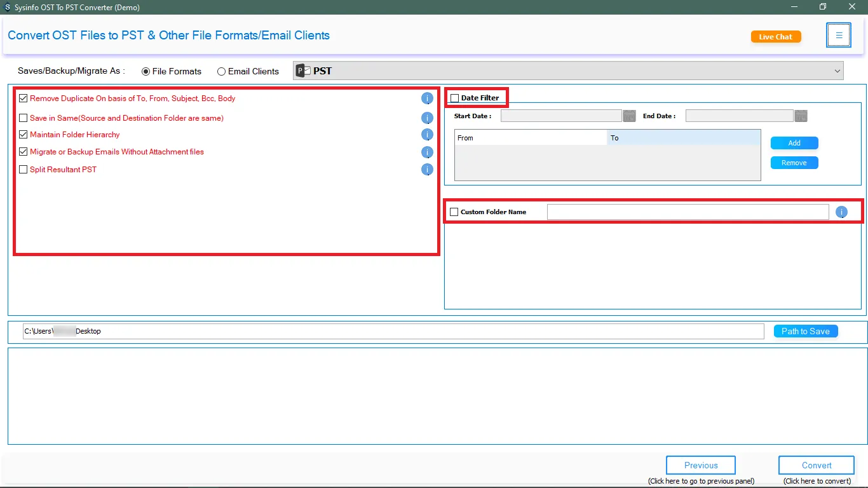Click the PST Outlook icon in dropdown
The height and width of the screenshot is (488, 868).
pos(303,71)
